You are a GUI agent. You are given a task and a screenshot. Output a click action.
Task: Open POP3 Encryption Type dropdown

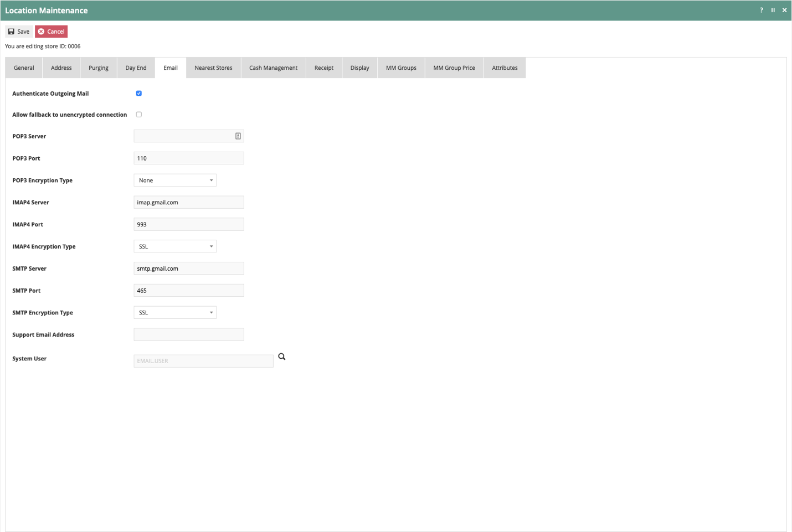pos(175,180)
